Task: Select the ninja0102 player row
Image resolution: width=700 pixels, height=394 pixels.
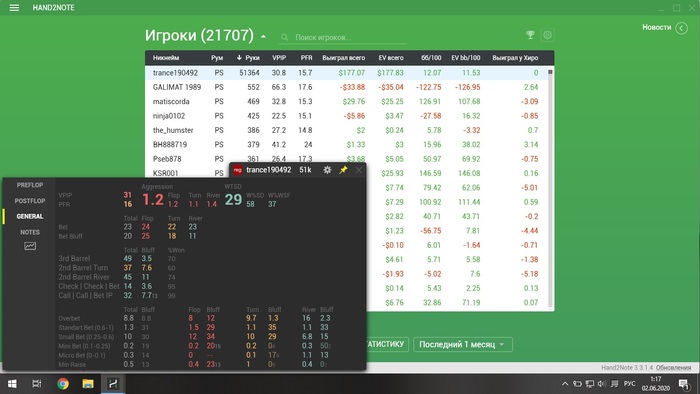Action: [346, 116]
